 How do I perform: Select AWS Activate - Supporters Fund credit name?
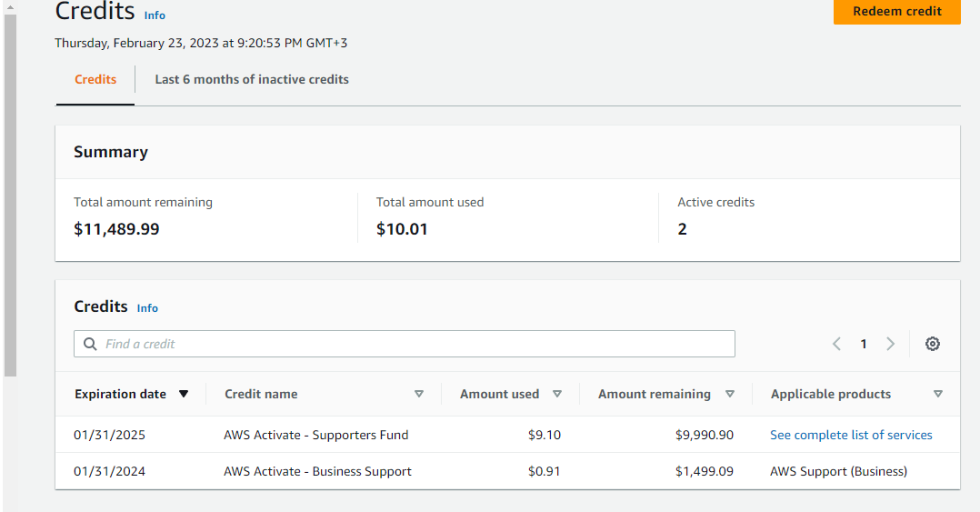(316, 435)
